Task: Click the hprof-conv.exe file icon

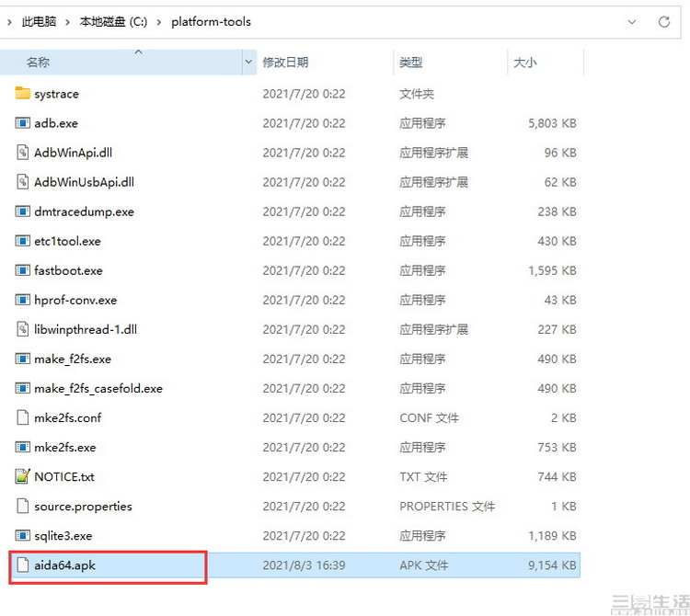Action: click(22, 300)
